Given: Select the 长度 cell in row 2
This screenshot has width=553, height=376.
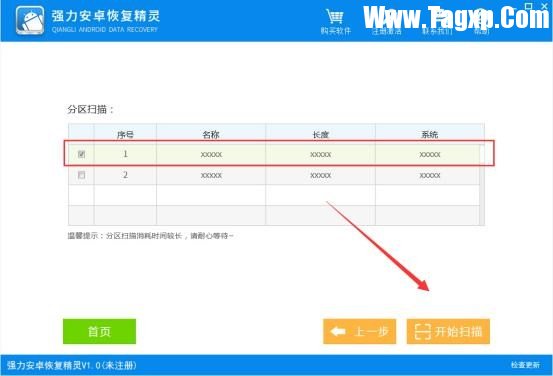Looking at the screenshot, I should coord(321,175).
